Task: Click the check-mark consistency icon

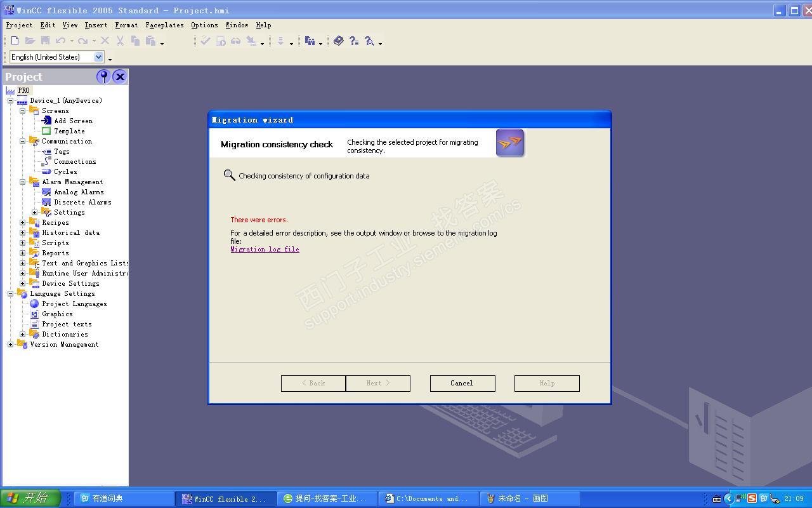Action: 205,41
